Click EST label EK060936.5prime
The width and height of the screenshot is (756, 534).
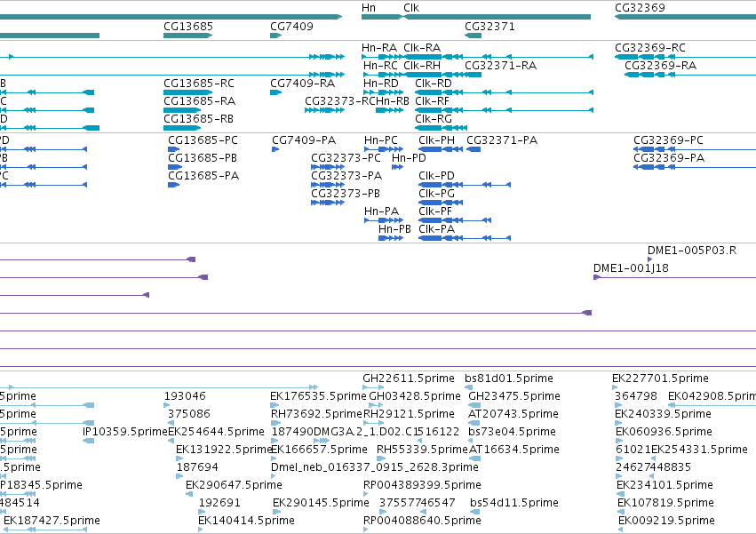[664, 432]
